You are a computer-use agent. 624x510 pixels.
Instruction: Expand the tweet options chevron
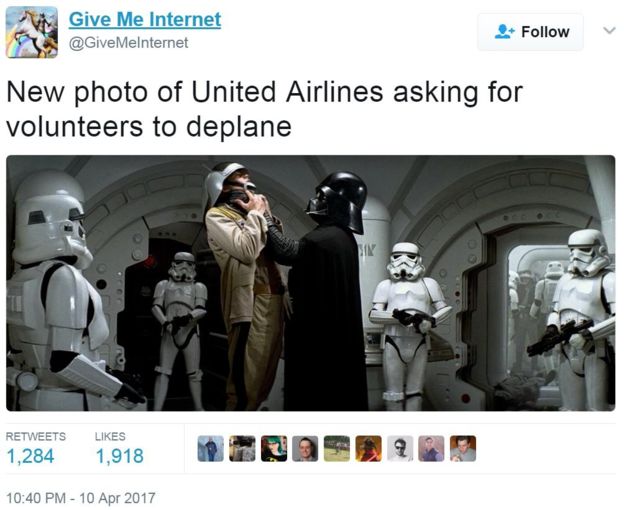pos(609,31)
